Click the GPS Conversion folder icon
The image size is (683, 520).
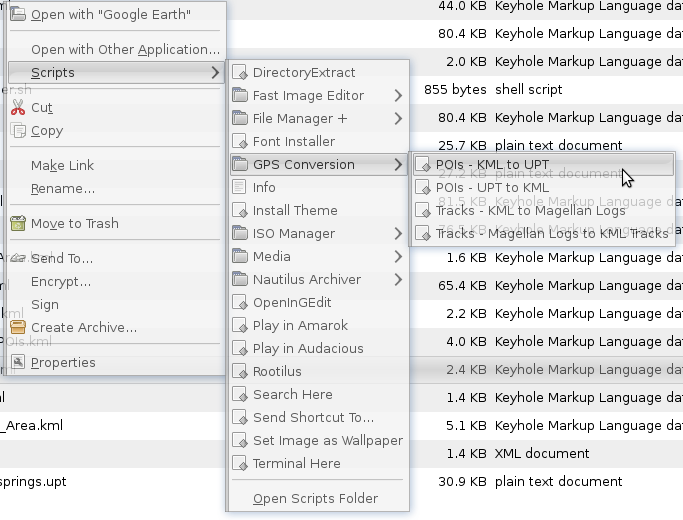(x=240, y=164)
